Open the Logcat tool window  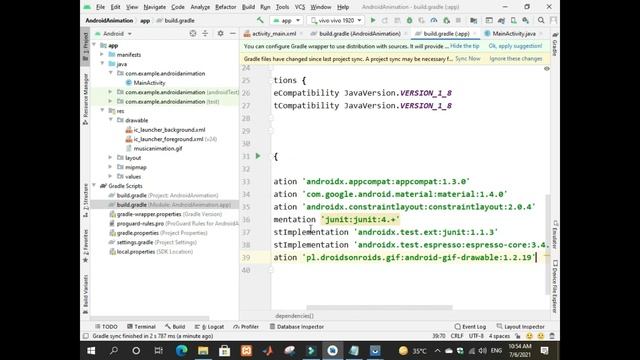click(x=209, y=327)
